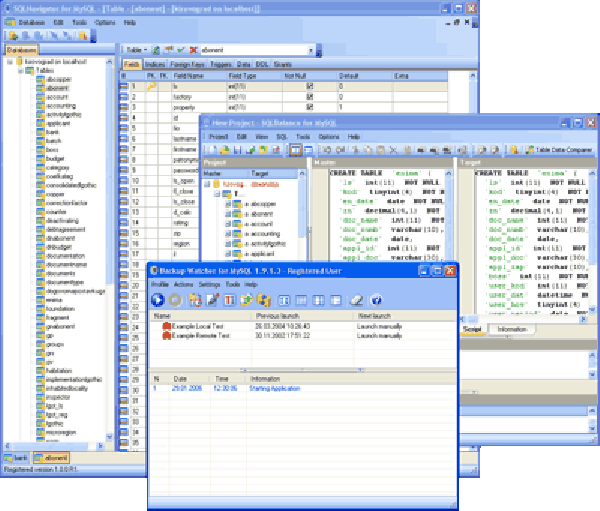Open Settings menu in Backup Watcher
The width and height of the screenshot is (600, 511).
pos(209,284)
